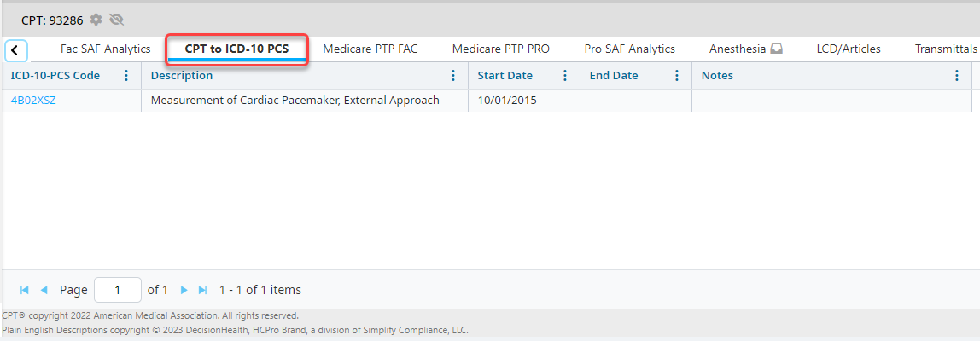The height and width of the screenshot is (341, 980).
Task: Go to the next page arrow
Action: coord(184,290)
